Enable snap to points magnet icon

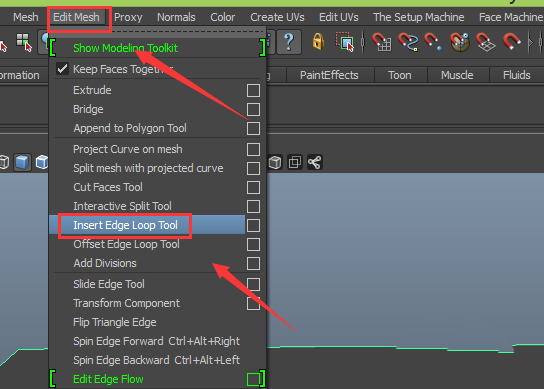tap(433, 42)
